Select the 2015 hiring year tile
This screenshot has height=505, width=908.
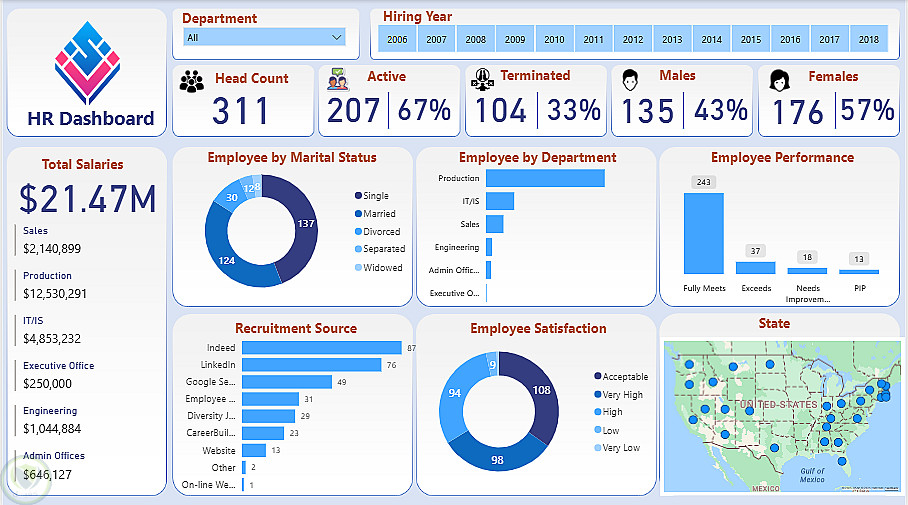(750, 39)
